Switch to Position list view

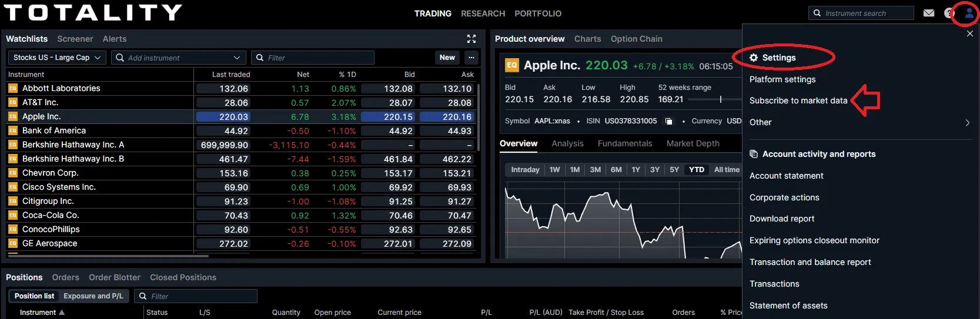click(x=34, y=296)
